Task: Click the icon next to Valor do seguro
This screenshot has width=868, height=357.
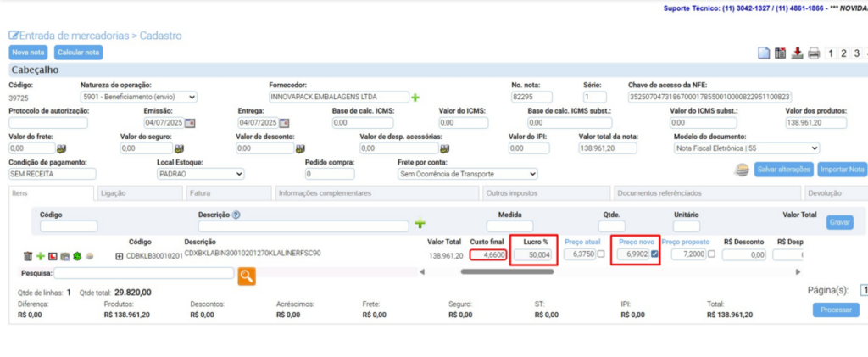Action: 179,148
